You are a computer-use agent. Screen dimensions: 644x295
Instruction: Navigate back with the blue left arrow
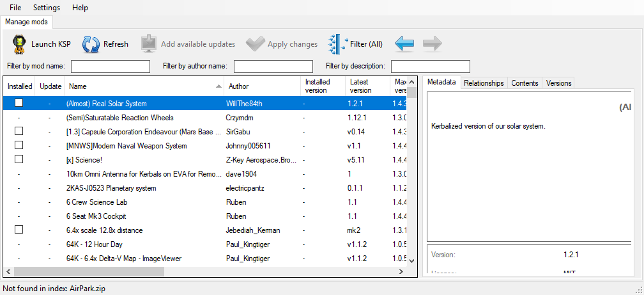click(404, 44)
